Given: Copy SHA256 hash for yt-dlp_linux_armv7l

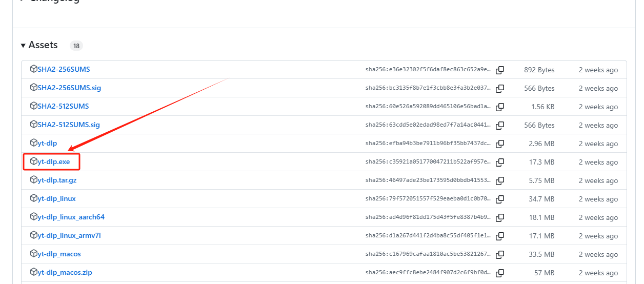Looking at the screenshot, I should (500, 236).
